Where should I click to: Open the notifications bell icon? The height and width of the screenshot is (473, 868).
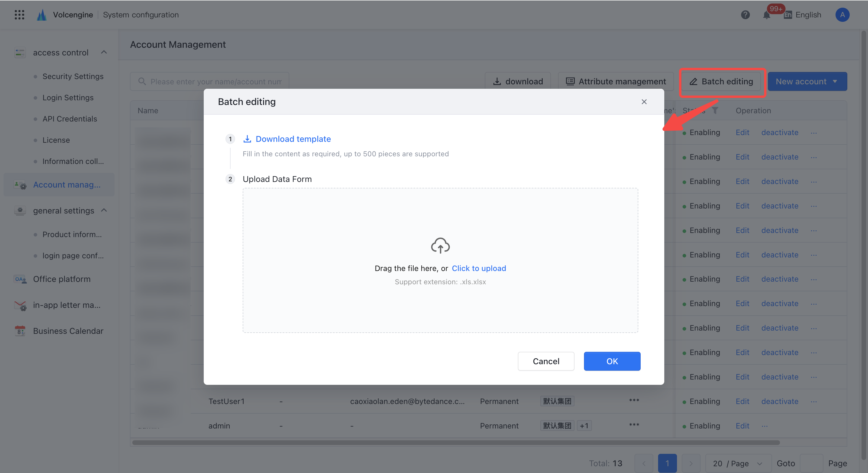click(766, 15)
